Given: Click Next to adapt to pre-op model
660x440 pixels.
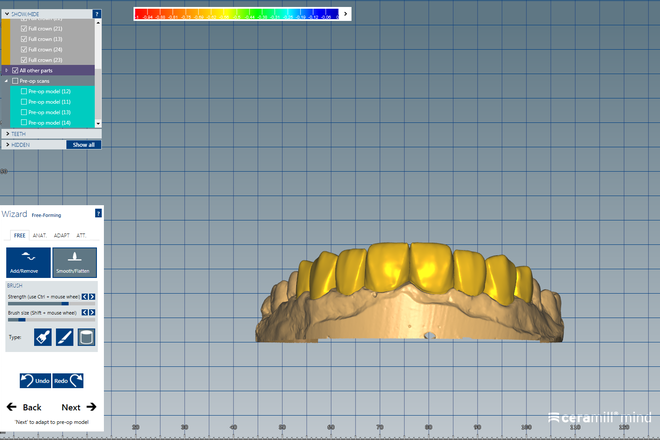Looking at the screenshot, I should (79, 407).
